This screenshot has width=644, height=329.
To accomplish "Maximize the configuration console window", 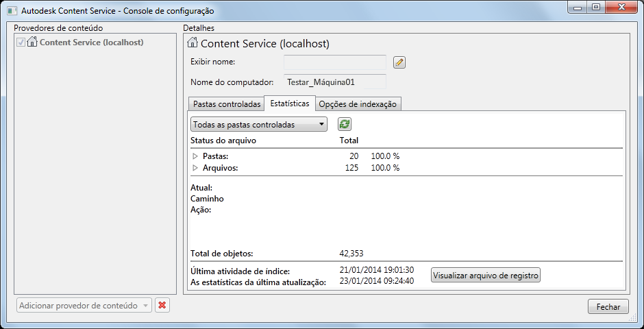I will pos(595,8).
